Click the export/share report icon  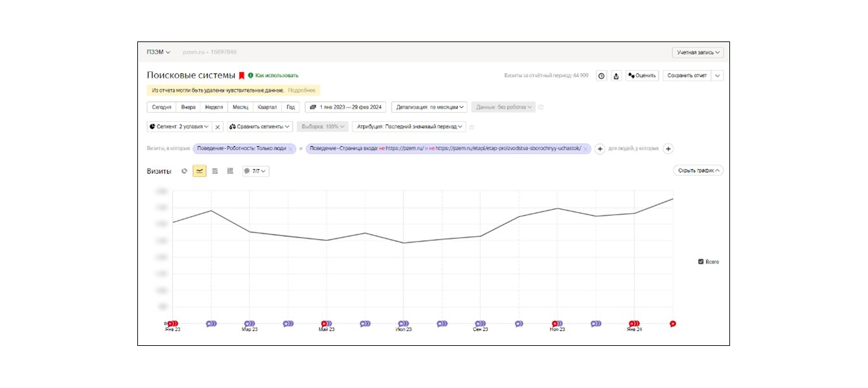(616, 76)
